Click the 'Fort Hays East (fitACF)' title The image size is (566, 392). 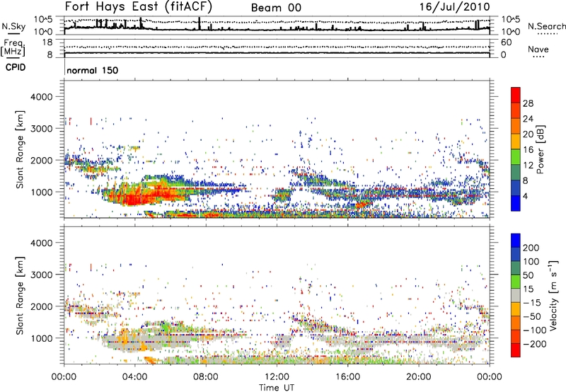pos(139,7)
